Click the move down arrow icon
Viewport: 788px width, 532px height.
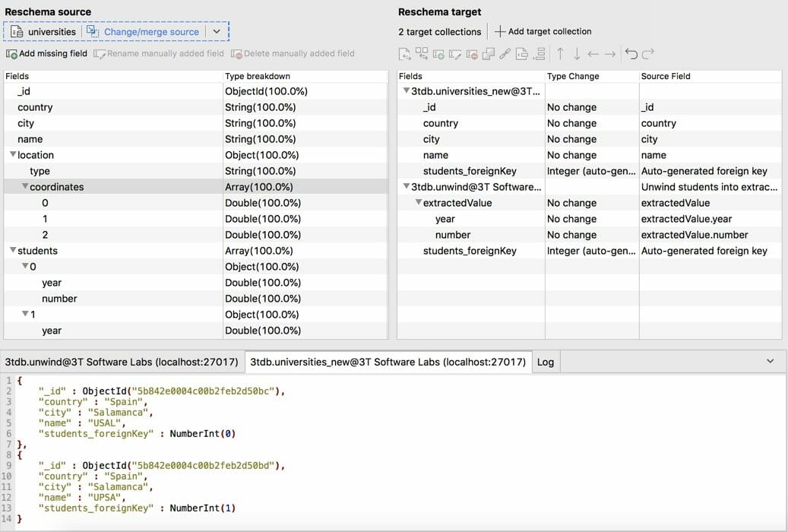[x=577, y=54]
